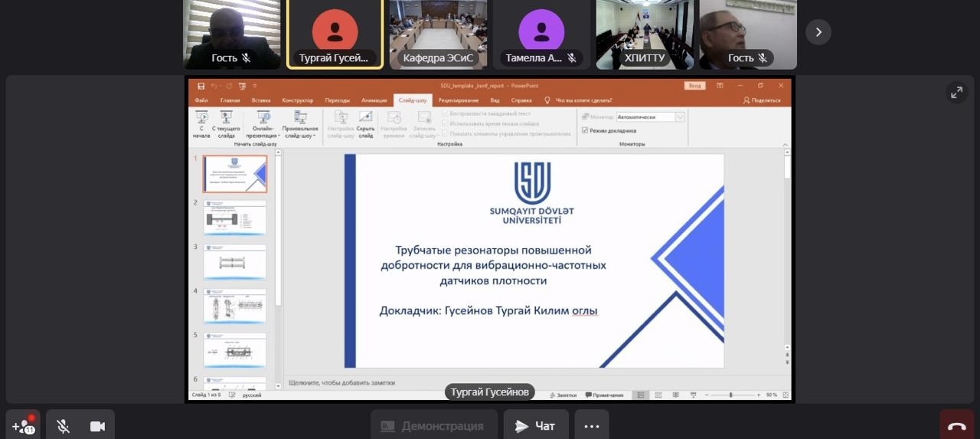This screenshot has width=980, height=439.
Task: Click 'С текущего слайда' slideshow icon
Action: [x=226, y=123]
